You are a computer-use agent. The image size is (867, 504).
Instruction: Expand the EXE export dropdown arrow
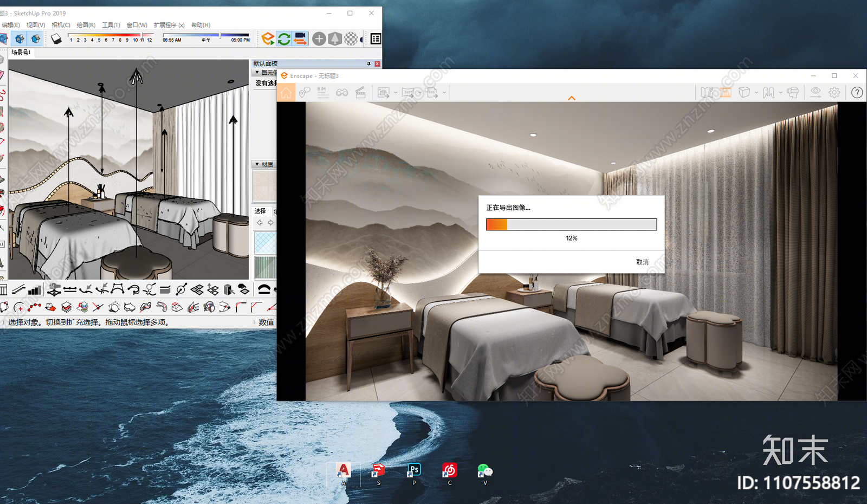coord(444,93)
